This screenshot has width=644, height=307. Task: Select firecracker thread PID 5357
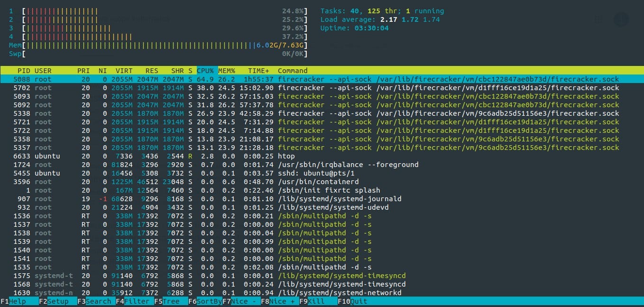point(322,148)
